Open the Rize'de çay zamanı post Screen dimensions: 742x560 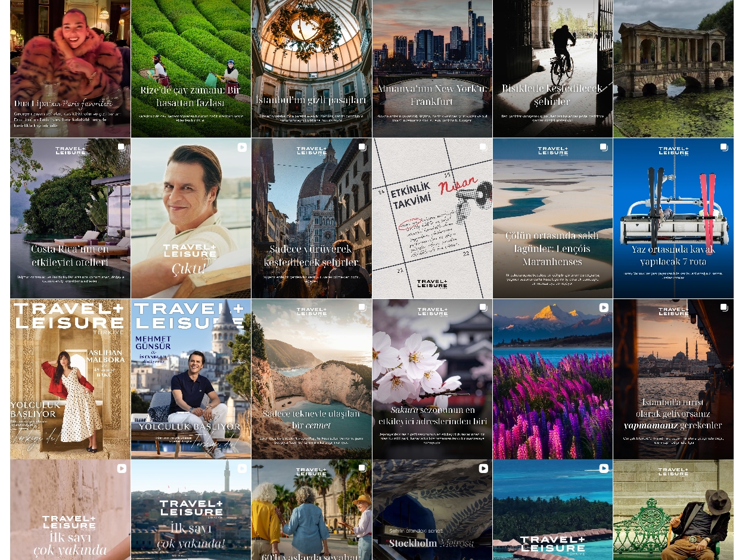click(x=191, y=69)
